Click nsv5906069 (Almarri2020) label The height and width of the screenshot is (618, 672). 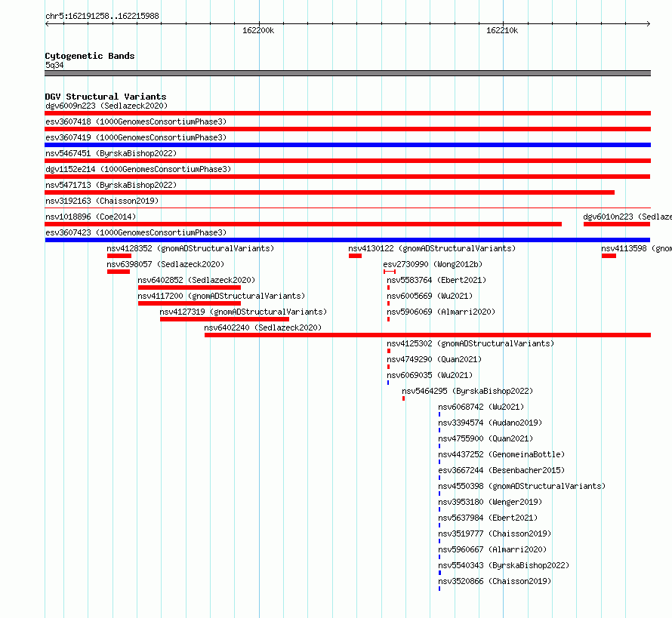441,312
